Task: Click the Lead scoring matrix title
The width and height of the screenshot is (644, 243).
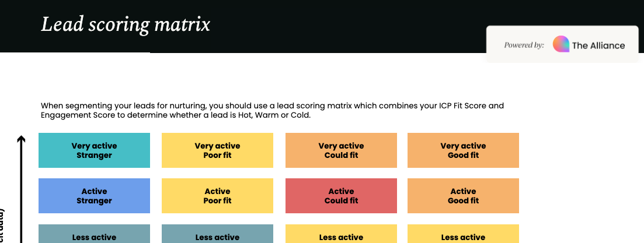Action: (126, 24)
